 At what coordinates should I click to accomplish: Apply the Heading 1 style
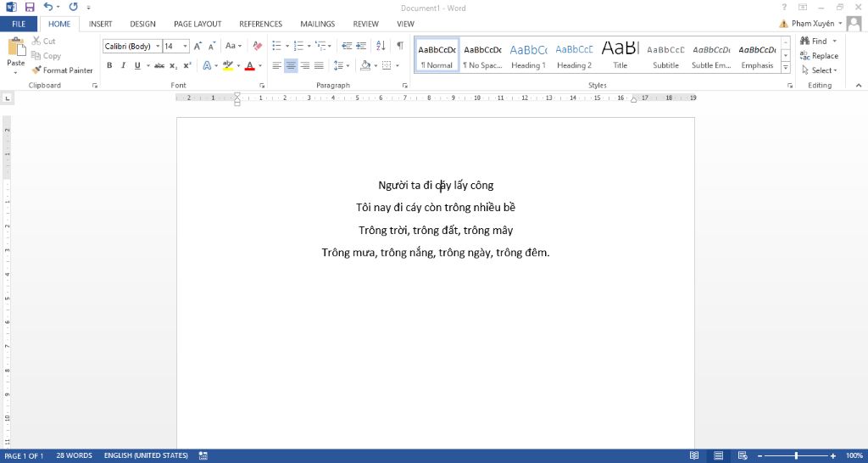click(x=528, y=55)
